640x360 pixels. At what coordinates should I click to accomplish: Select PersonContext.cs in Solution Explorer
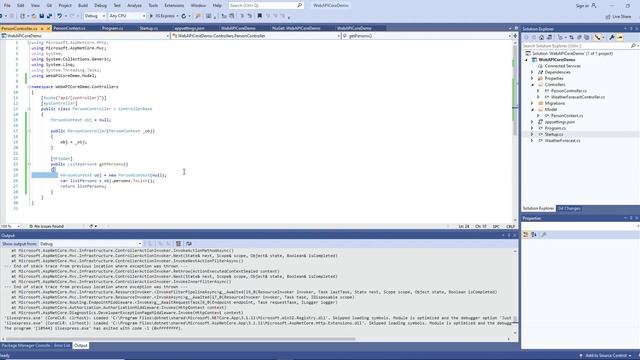click(567, 116)
